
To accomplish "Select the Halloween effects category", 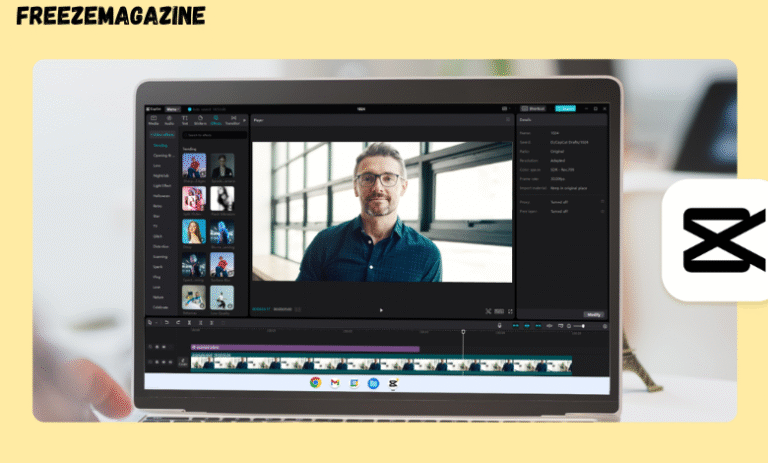I will 161,196.
